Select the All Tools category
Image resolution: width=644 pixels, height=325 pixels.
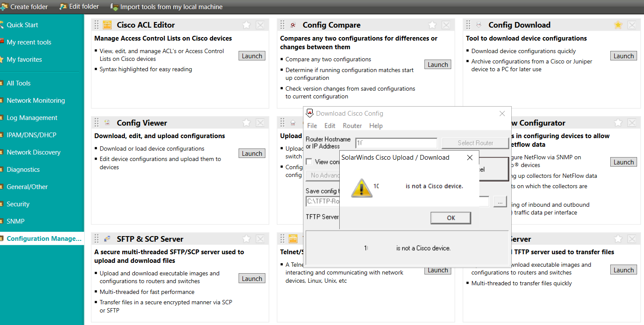coord(19,83)
